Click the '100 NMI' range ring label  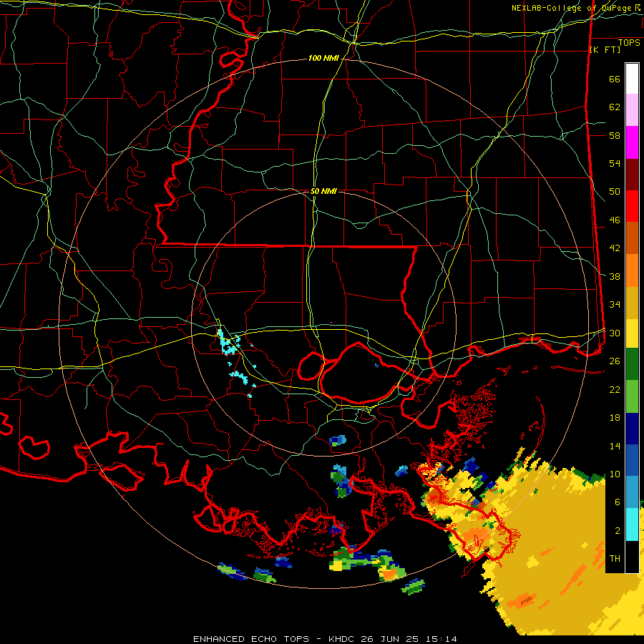click(x=323, y=59)
